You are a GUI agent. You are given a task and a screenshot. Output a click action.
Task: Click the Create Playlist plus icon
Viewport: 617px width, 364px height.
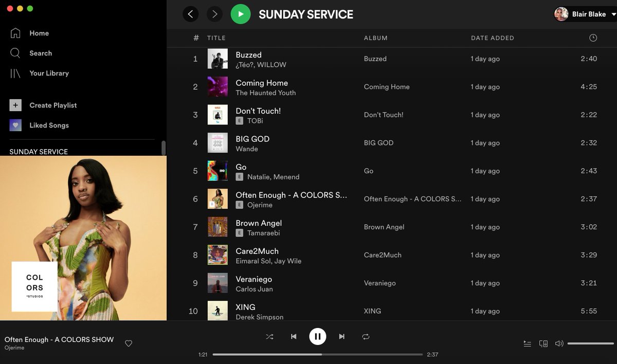[x=15, y=105]
